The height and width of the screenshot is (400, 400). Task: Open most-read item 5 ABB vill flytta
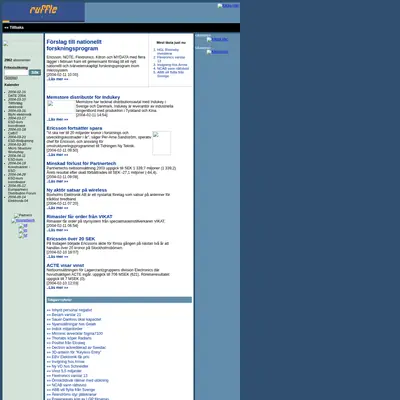coord(170,74)
